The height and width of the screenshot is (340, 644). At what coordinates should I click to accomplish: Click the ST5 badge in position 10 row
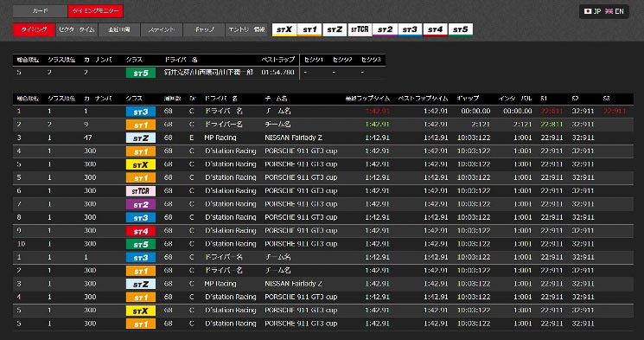[141, 244]
